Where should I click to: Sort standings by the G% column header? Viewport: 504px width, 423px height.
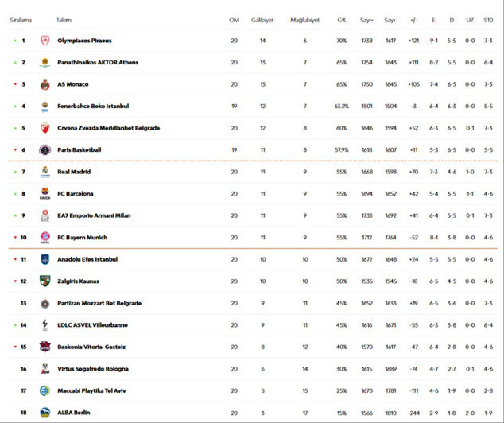[341, 20]
